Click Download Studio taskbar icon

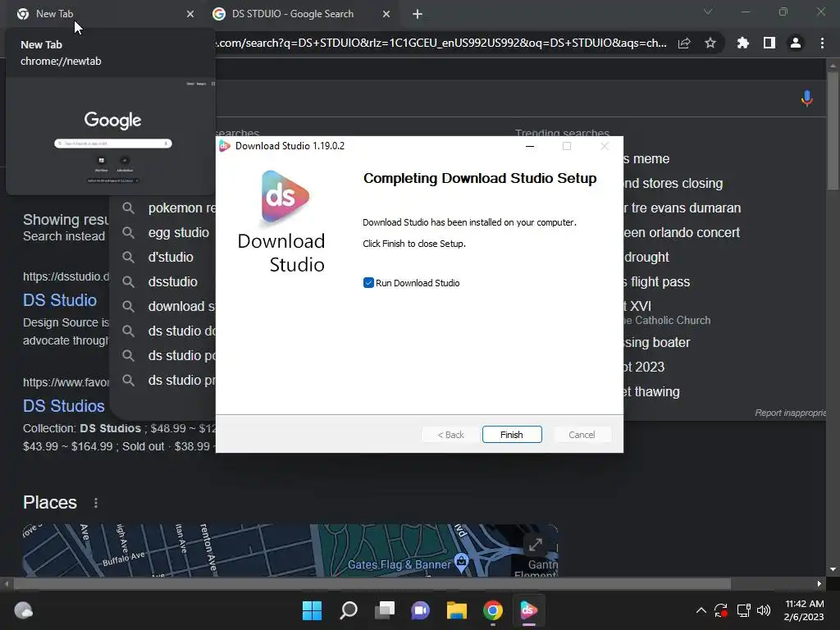(529, 610)
